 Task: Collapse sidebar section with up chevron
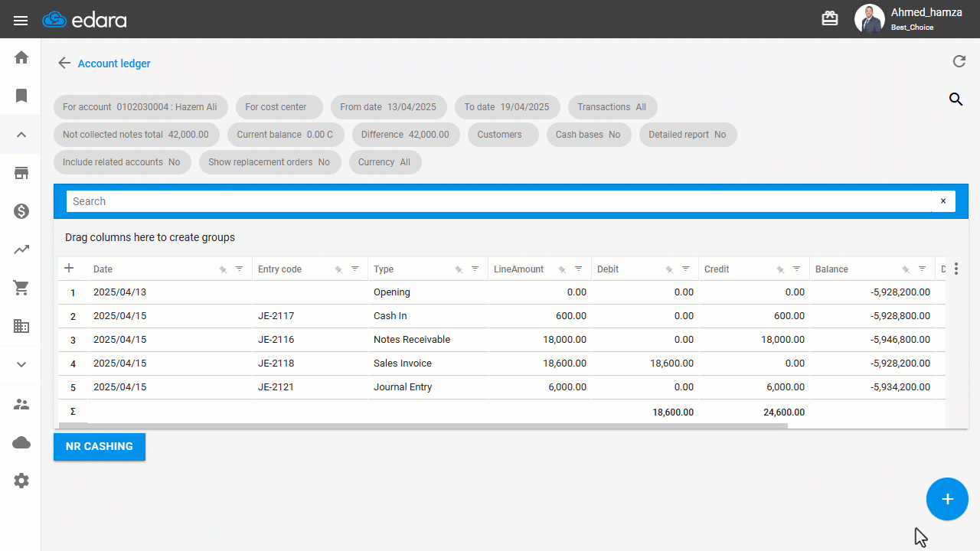pyautogui.click(x=21, y=135)
